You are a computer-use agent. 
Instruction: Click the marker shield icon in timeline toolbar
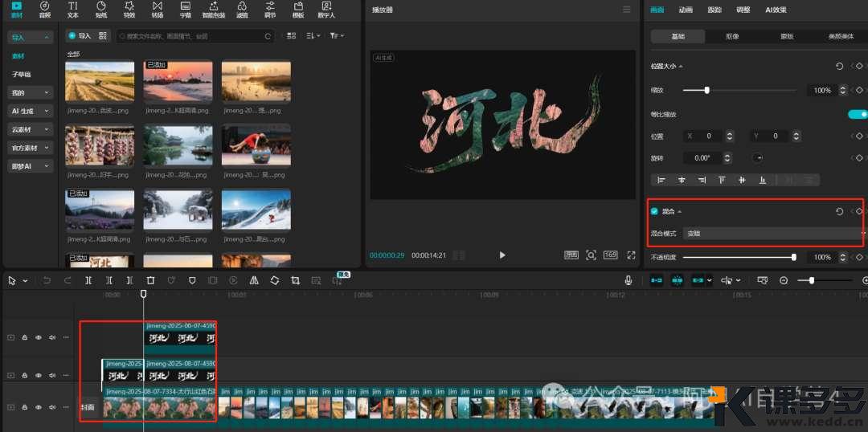(x=192, y=280)
